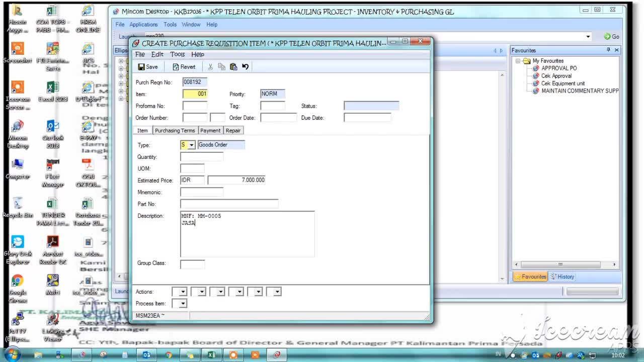This screenshot has height=362, width=644.
Task: Open Computer desktop icon
Action: tap(18, 169)
